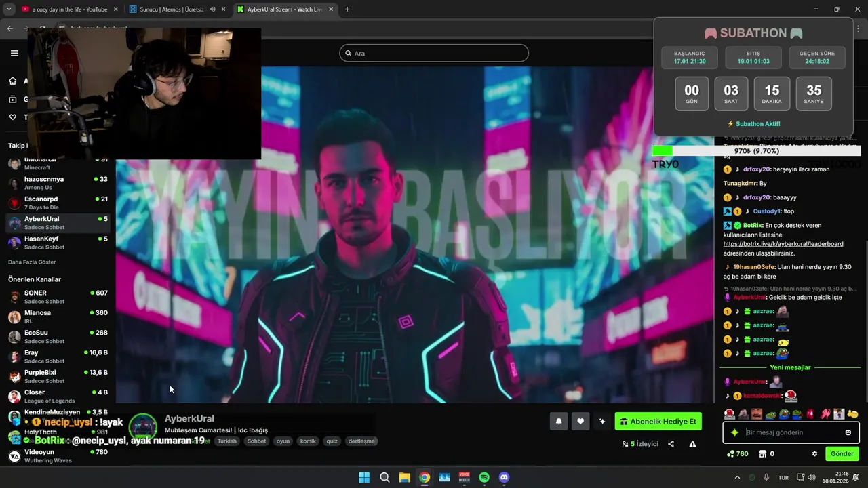Open a new browser tab
The width and height of the screenshot is (868, 488).
[x=347, y=9]
